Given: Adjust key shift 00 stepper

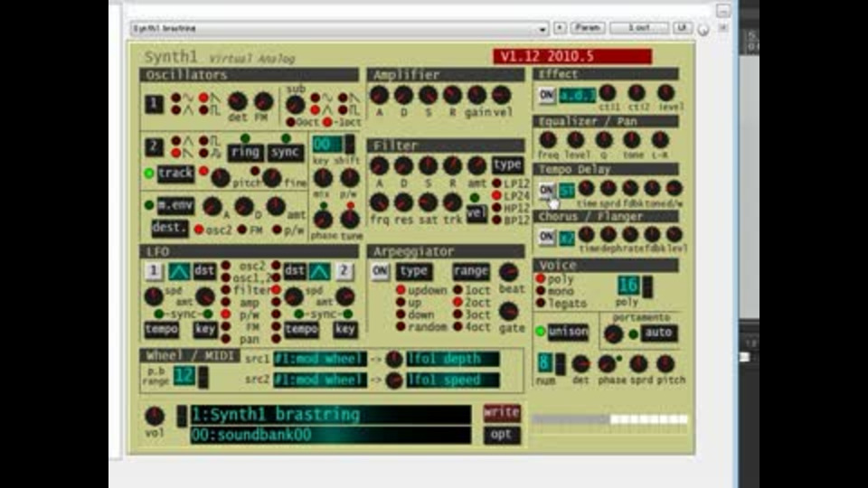Looking at the screenshot, I should 350,145.
